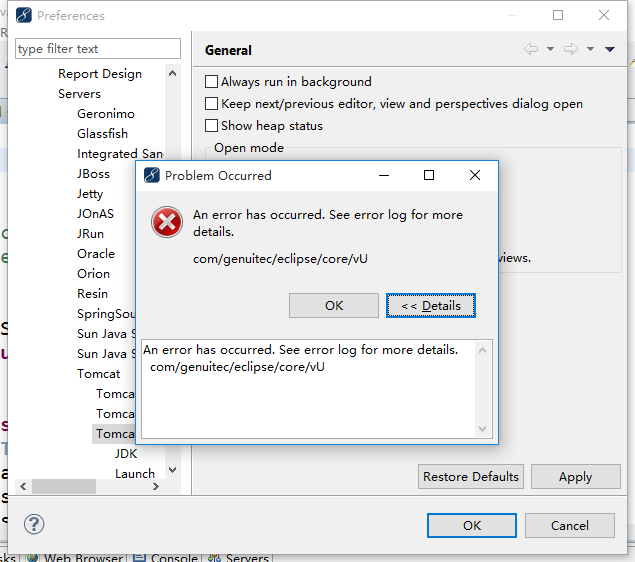This screenshot has width=635, height=562.
Task: Click the Apply button
Action: (575, 477)
